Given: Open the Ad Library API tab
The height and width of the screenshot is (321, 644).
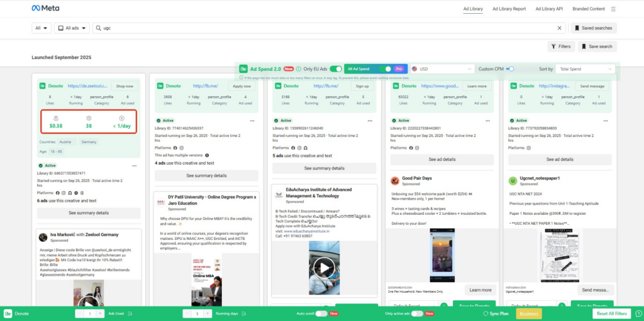Looking at the screenshot, I should pos(549,9).
